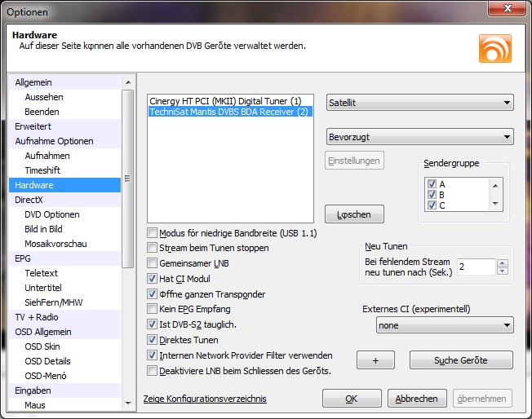This screenshot has width=532, height=419.
Task: Enable Kein EPG Empfang checkbox
Action: coord(152,309)
